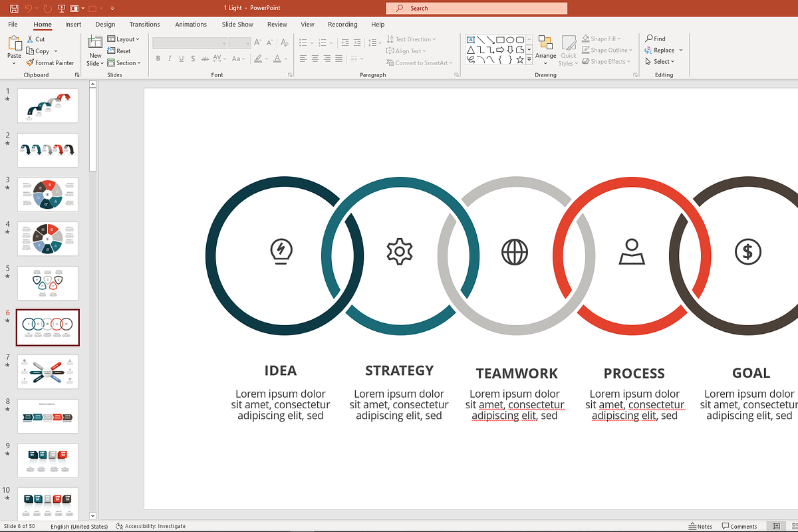Select the Right Arrow shape in gallery
This screenshot has height=532, width=798.
pos(500,50)
